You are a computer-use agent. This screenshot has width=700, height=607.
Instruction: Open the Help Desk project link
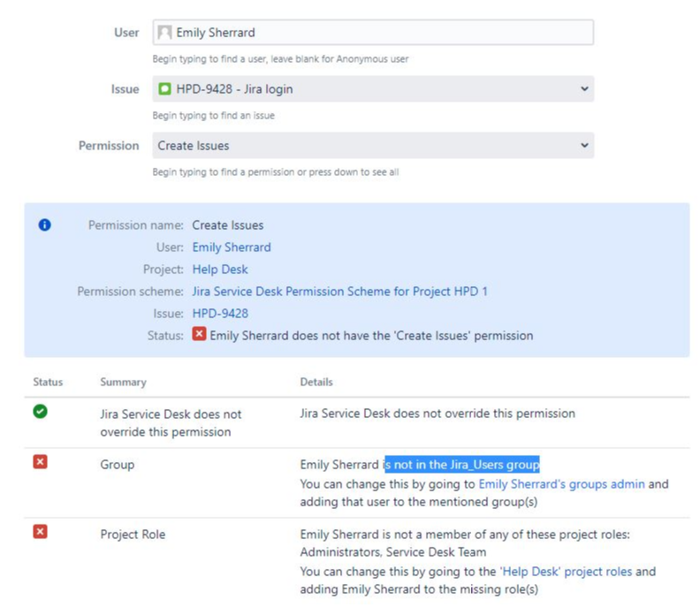point(220,269)
